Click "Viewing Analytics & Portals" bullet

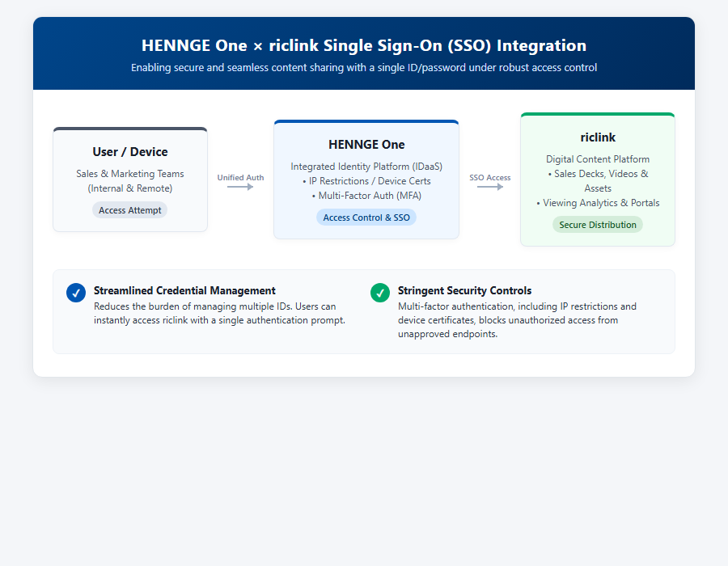598,203
